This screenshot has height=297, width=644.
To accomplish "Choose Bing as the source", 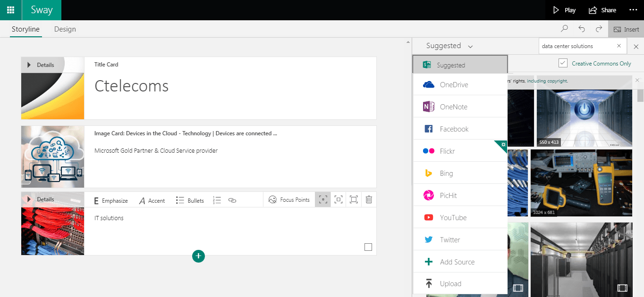I will point(460,173).
